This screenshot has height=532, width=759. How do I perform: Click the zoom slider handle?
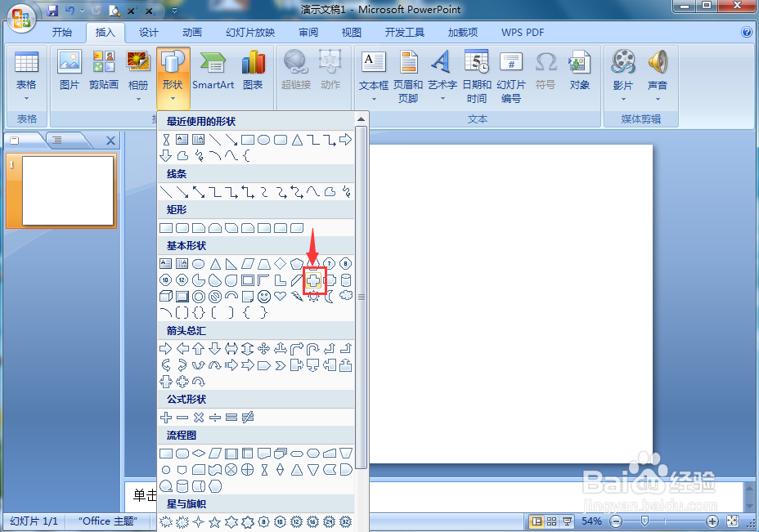[644, 521]
